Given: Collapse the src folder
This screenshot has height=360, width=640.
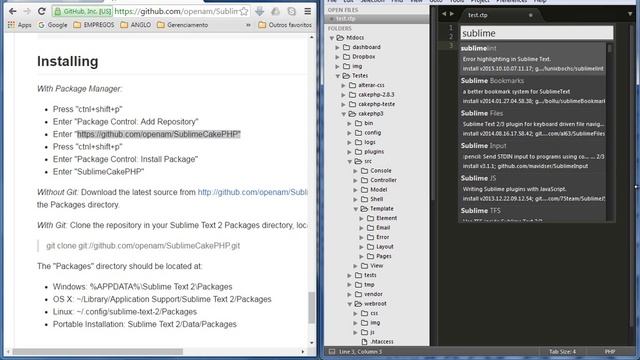Looking at the screenshot, I should point(350,161).
